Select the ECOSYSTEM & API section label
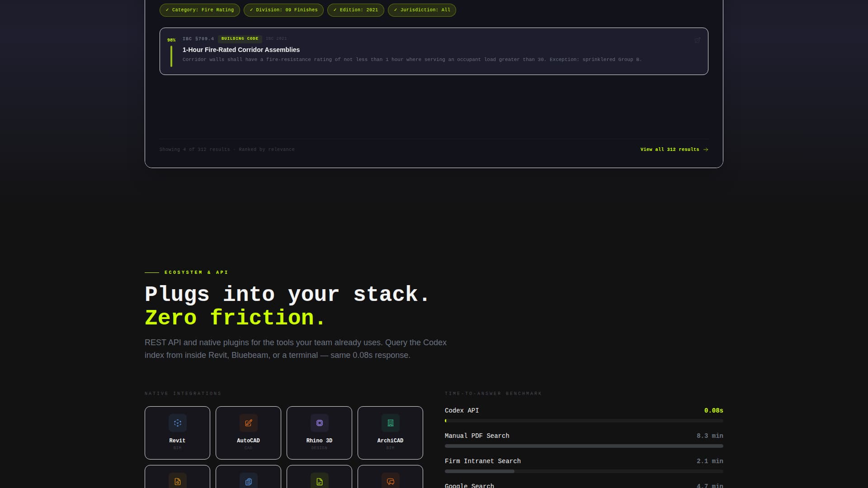The height and width of the screenshot is (488, 868). point(196,272)
